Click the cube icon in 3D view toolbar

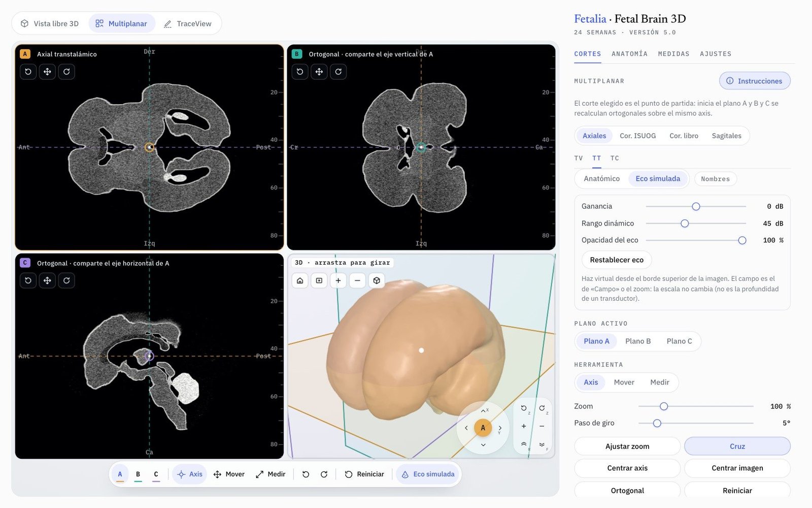[377, 280]
